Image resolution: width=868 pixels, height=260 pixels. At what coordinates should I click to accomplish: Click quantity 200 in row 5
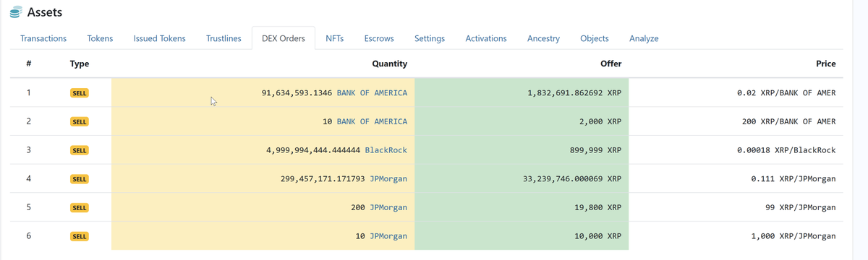357,208
